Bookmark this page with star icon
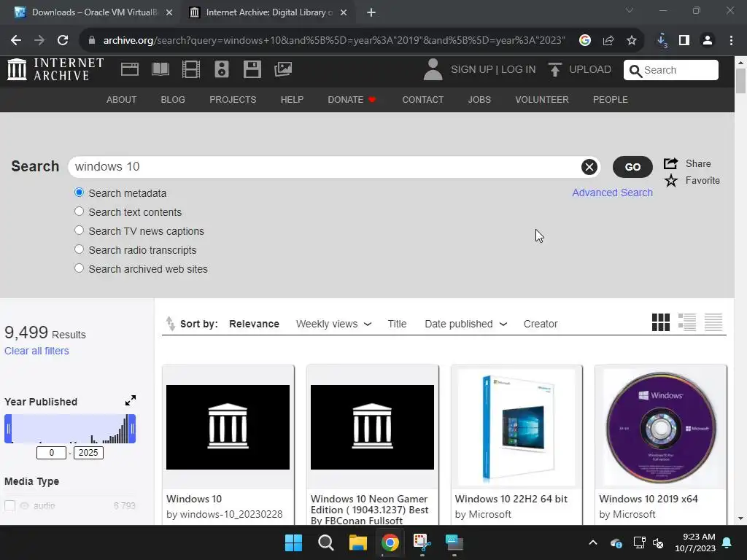 [x=631, y=41]
